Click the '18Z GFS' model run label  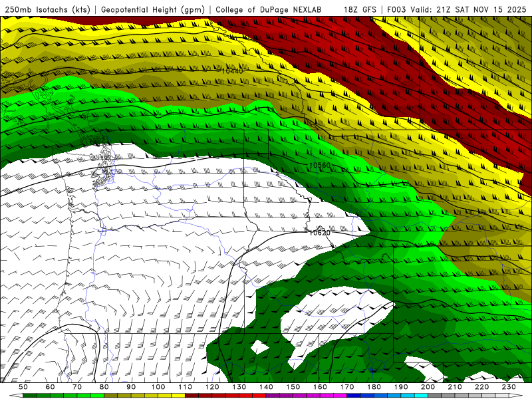[360, 9]
